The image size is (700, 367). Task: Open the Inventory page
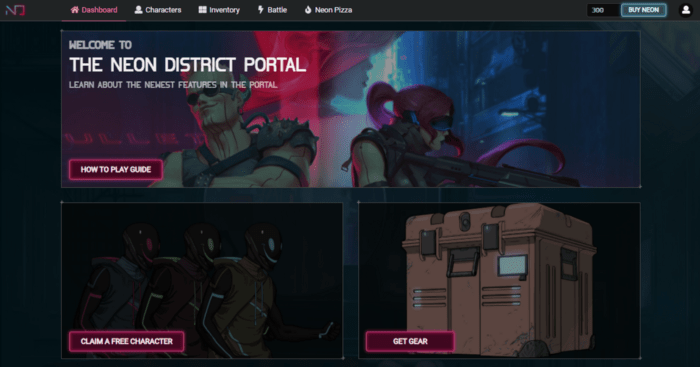[219, 10]
